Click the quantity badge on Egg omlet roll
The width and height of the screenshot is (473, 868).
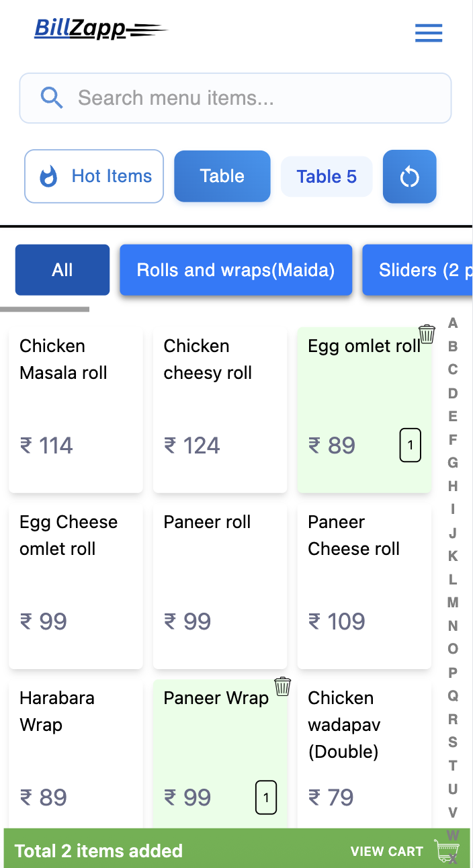411,445
